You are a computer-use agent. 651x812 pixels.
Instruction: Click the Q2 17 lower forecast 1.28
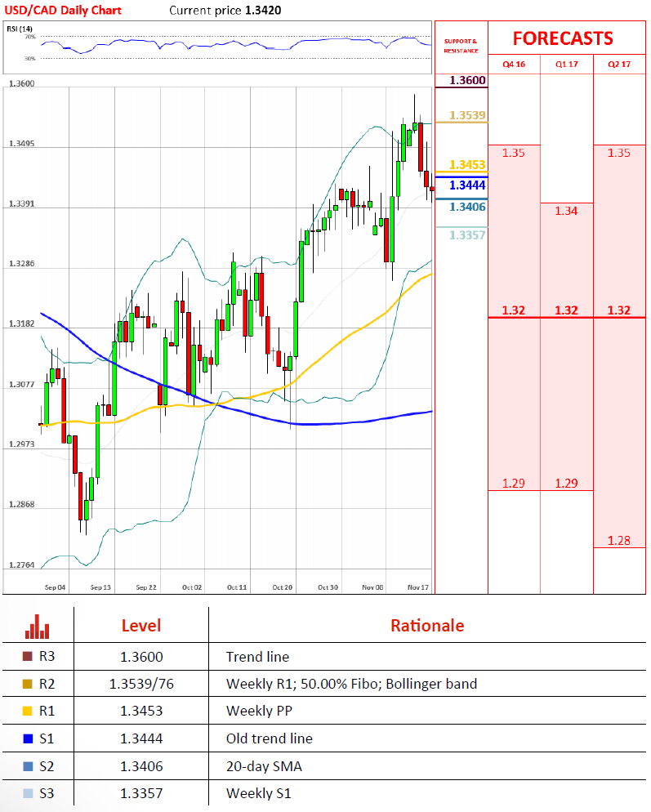(619, 540)
